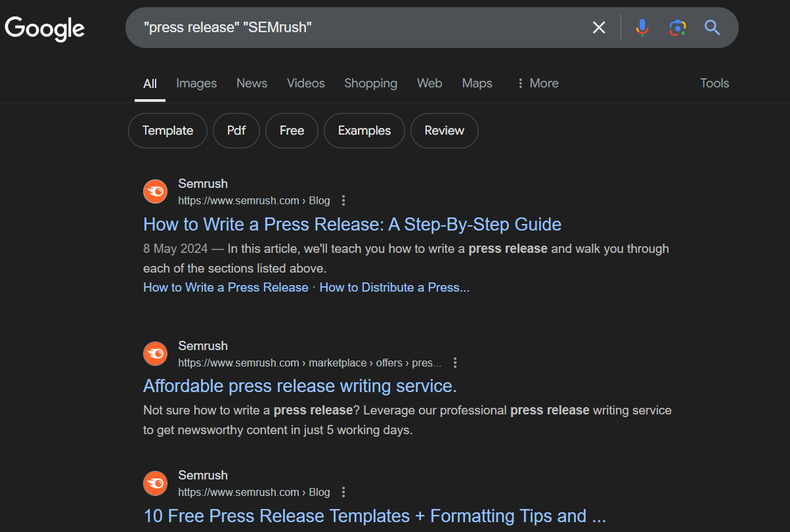Switch to the Videos tab
Image resolution: width=790 pixels, height=532 pixels.
306,83
